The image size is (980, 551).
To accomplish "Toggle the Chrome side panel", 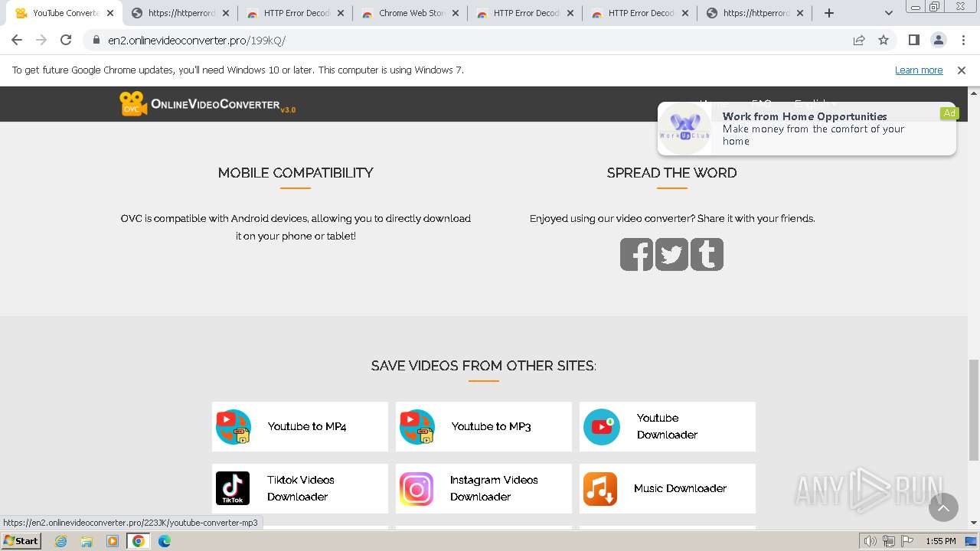I will click(x=914, y=40).
